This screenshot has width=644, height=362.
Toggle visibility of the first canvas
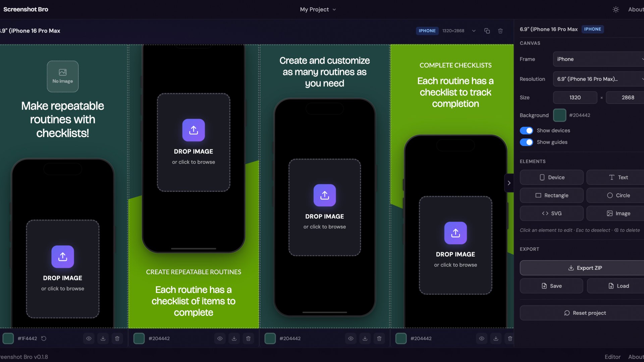pos(89,339)
